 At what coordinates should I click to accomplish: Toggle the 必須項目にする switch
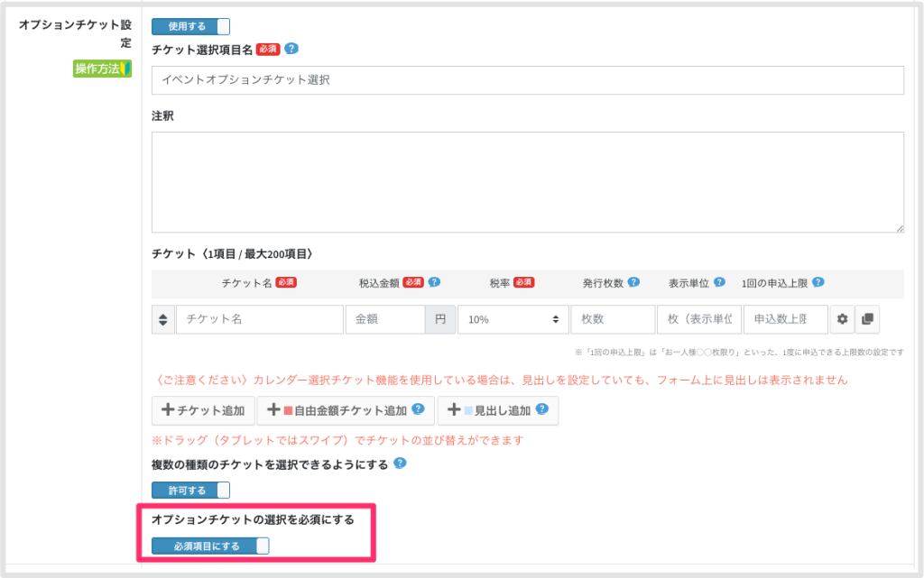coord(210,546)
